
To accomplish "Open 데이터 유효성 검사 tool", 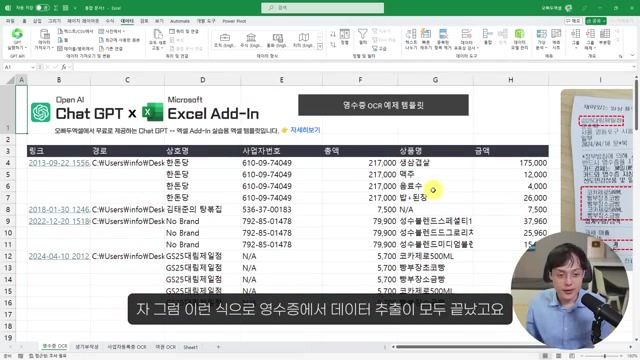I will pos(467,39).
